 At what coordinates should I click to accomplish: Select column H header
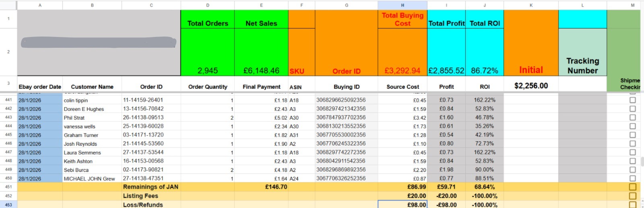(x=402, y=5)
